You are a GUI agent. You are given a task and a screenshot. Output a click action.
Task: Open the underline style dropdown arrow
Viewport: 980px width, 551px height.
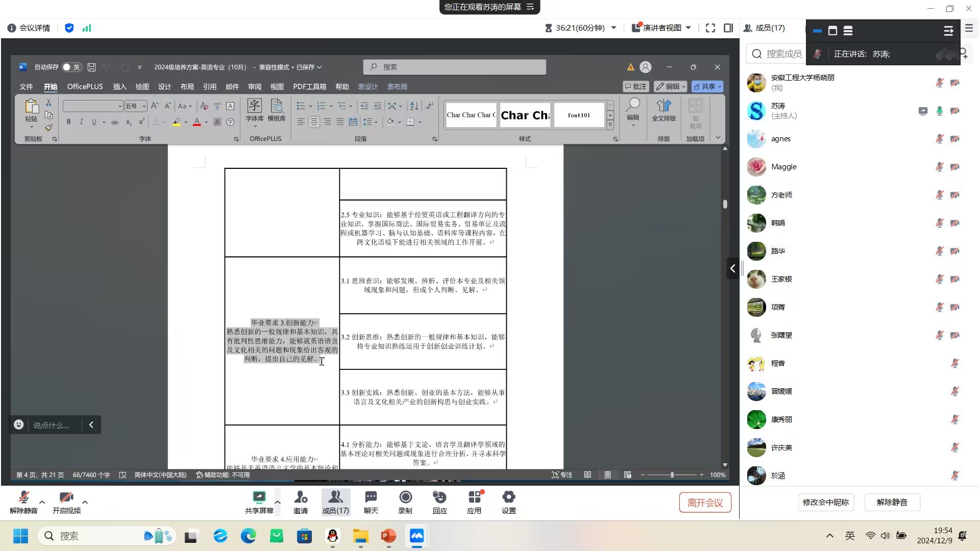click(x=104, y=122)
